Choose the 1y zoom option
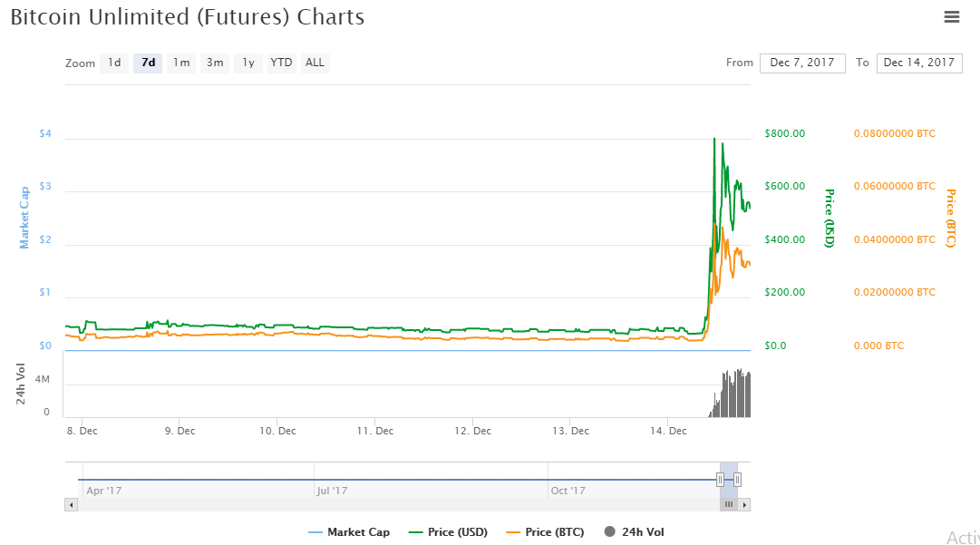Viewport: 980px width, 545px height. click(x=247, y=63)
